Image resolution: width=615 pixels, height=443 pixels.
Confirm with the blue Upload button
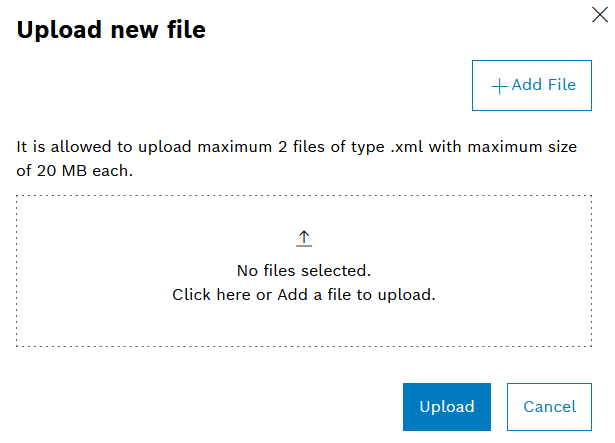(446, 407)
